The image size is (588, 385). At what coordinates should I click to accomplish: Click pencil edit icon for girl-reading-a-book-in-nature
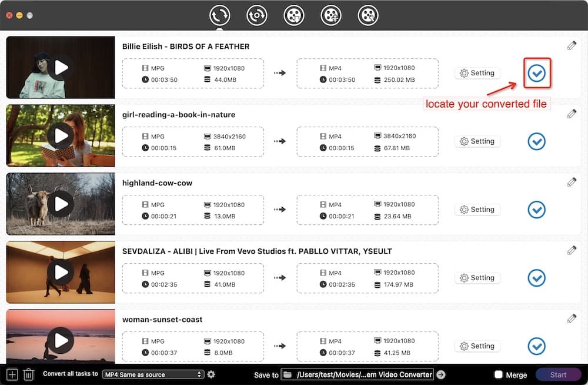(572, 114)
